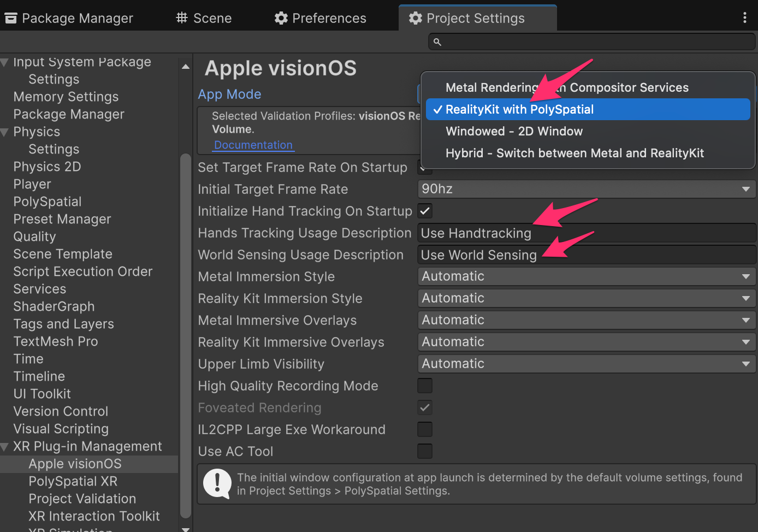The image size is (758, 532).
Task: Click the App Mode label link
Action: point(229,94)
